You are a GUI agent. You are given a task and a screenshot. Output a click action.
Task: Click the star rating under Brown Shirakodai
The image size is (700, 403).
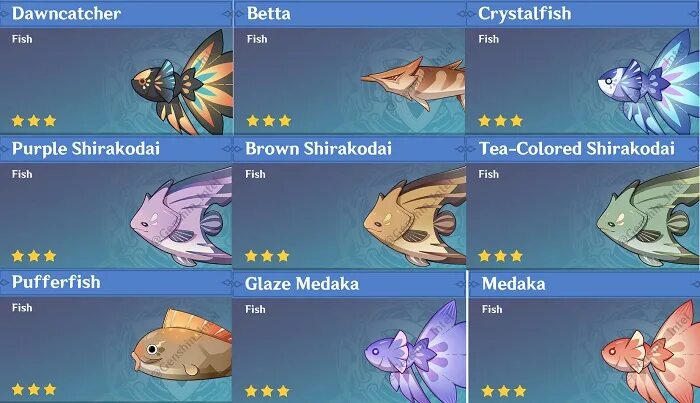[267, 256]
